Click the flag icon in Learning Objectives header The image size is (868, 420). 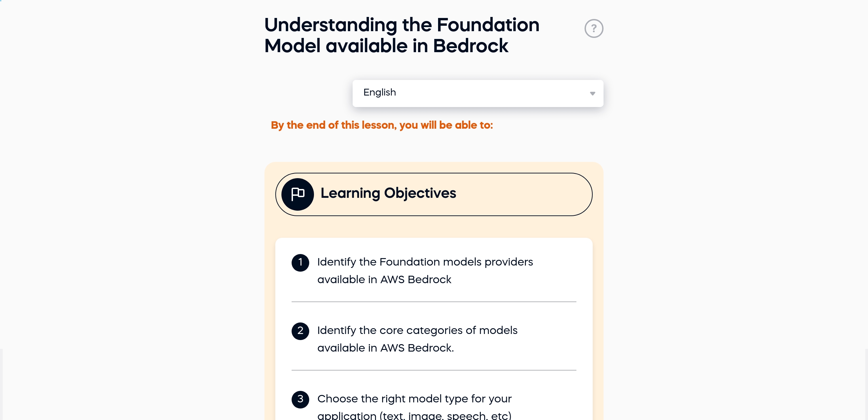pos(298,194)
